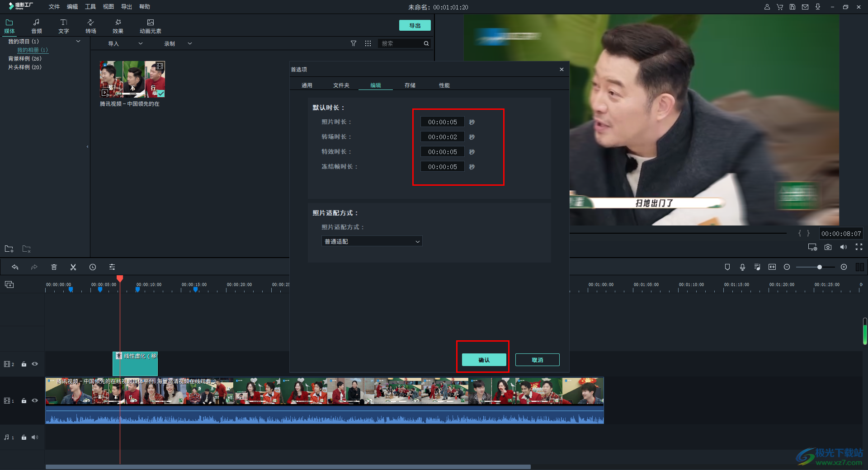Click the zoom-to-fit timeline icon

772,267
